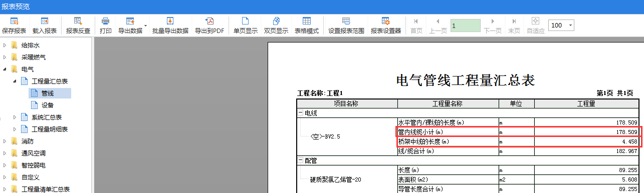
Task: Click the 单位 column header
Action: click(x=516, y=103)
